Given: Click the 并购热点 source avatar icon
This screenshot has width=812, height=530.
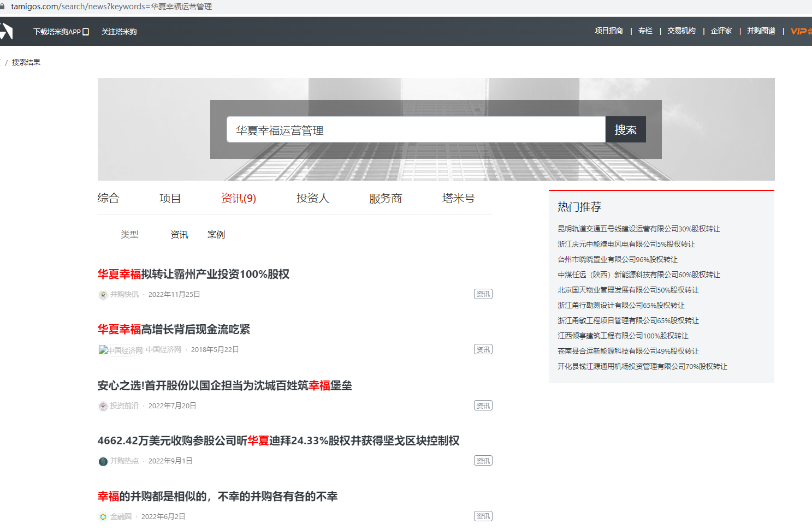Looking at the screenshot, I should [x=103, y=461].
